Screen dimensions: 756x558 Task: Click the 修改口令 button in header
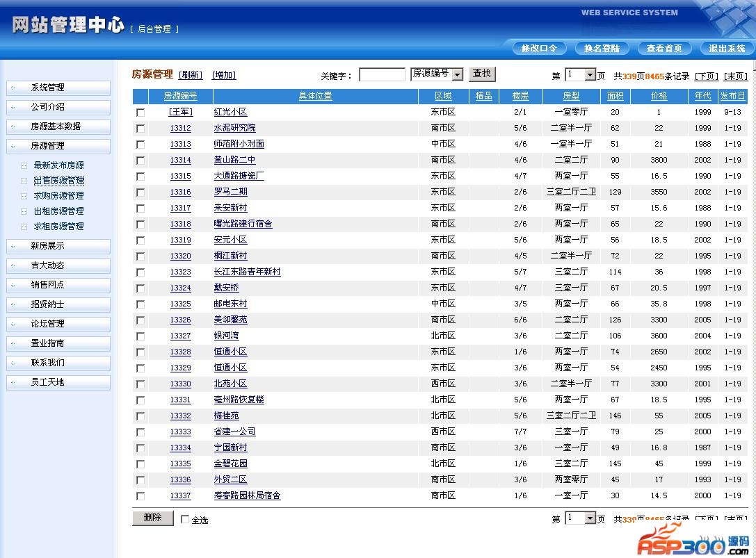tap(539, 48)
